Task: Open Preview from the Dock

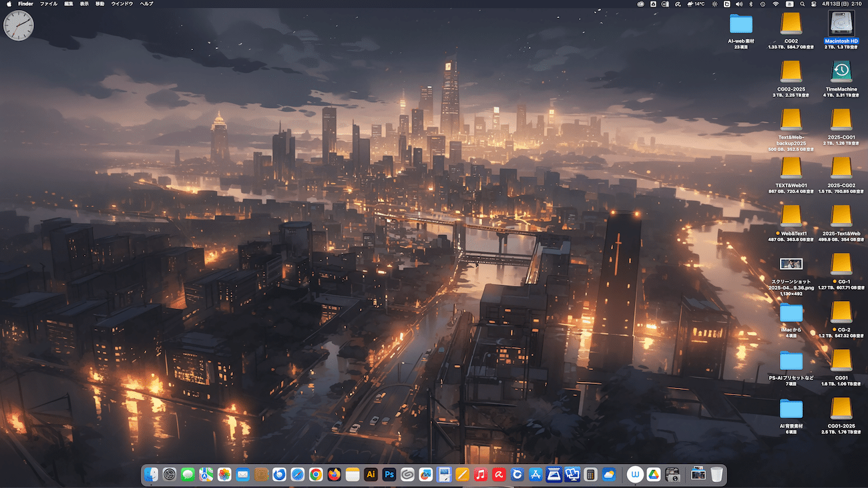Action: [444, 475]
